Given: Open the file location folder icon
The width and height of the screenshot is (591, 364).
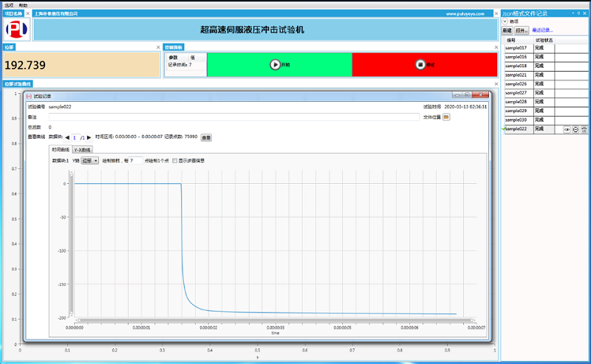Looking at the screenshot, I should [446, 117].
